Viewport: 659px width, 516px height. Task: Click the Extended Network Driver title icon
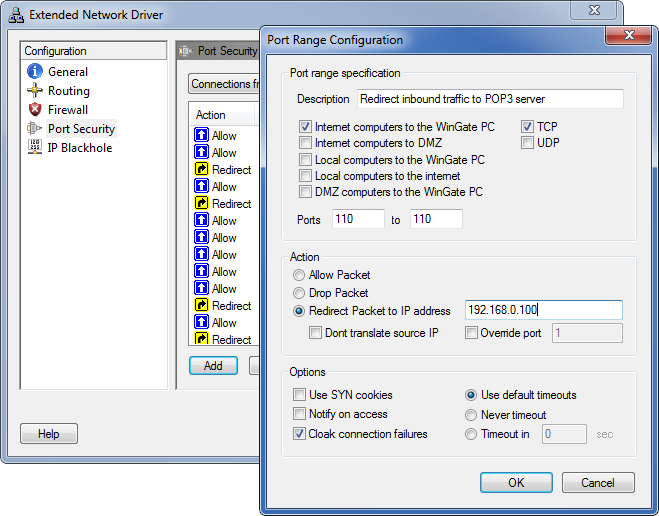click(x=16, y=15)
